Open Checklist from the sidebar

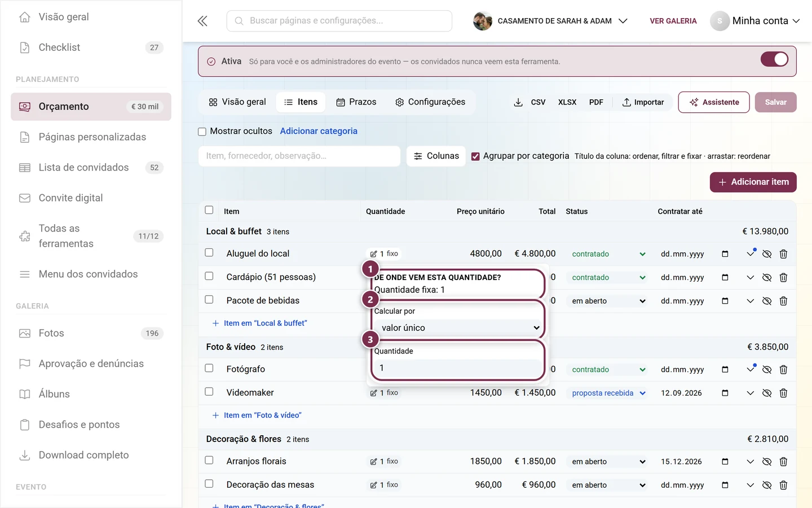pos(91,47)
